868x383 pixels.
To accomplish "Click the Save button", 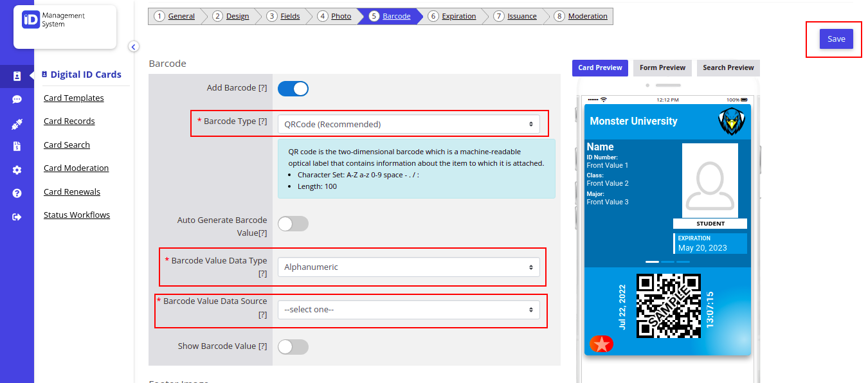I will [x=836, y=39].
